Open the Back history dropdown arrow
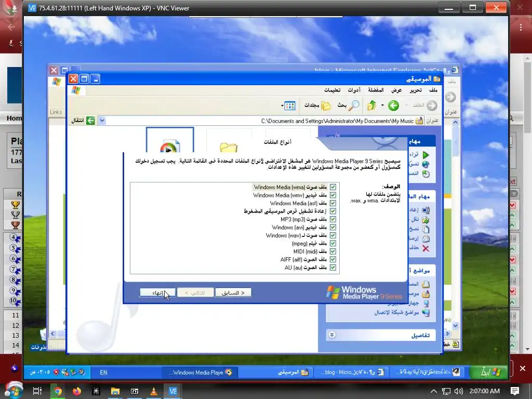The width and height of the screenshot is (532, 399). click(382, 105)
